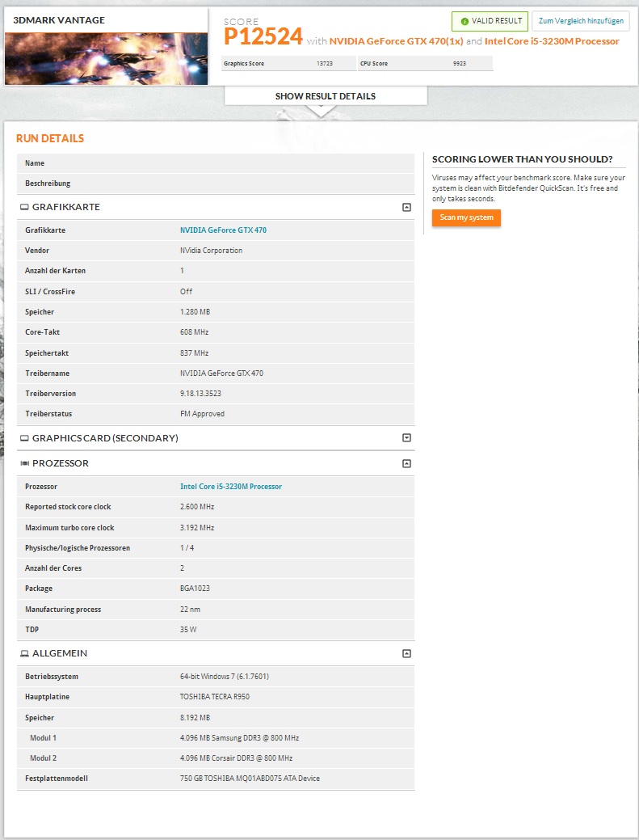Select Modul 1 Samsung DDR3 value
This screenshot has width=639, height=840.
[239, 738]
